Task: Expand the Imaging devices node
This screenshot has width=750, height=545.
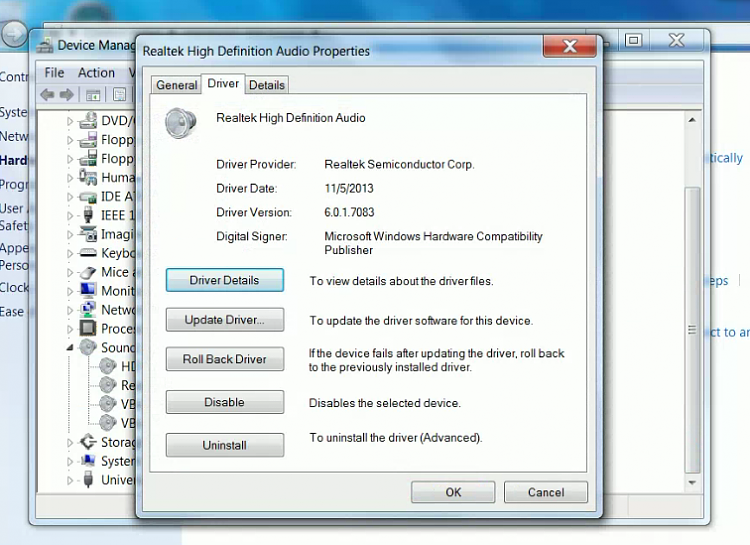Action: tap(70, 234)
